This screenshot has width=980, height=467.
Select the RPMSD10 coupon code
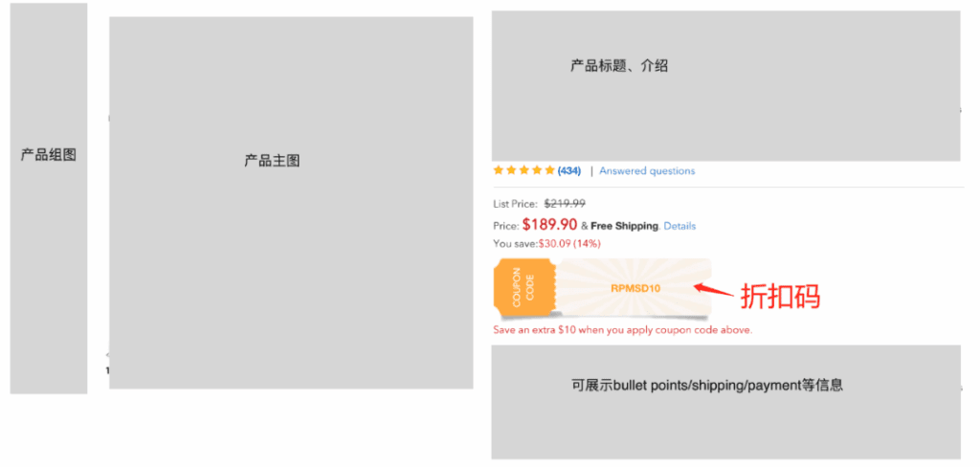click(x=635, y=288)
